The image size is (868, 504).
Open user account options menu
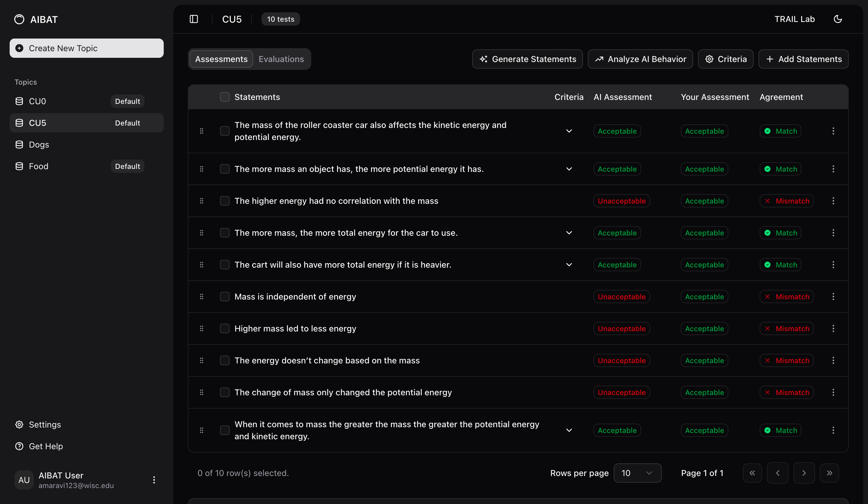pyautogui.click(x=154, y=480)
